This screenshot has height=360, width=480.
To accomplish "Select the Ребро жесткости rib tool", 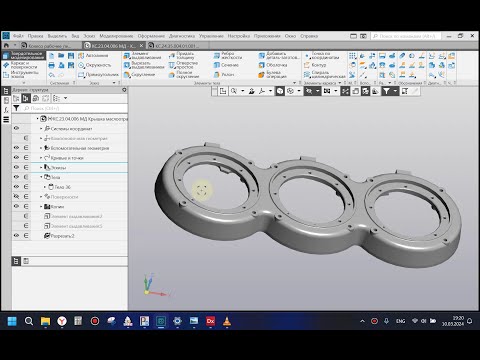I will click(x=228, y=55).
